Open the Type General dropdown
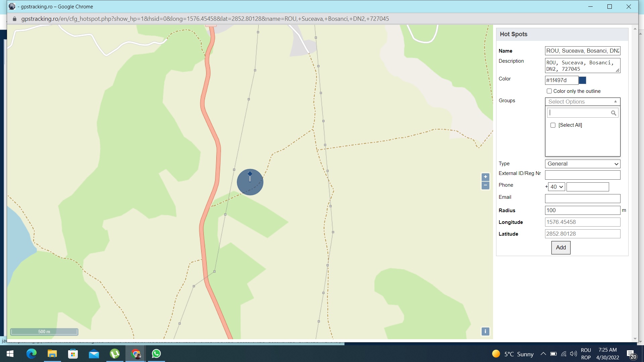The width and height of the screenshot is (644, 362). [x=582, y=164]
